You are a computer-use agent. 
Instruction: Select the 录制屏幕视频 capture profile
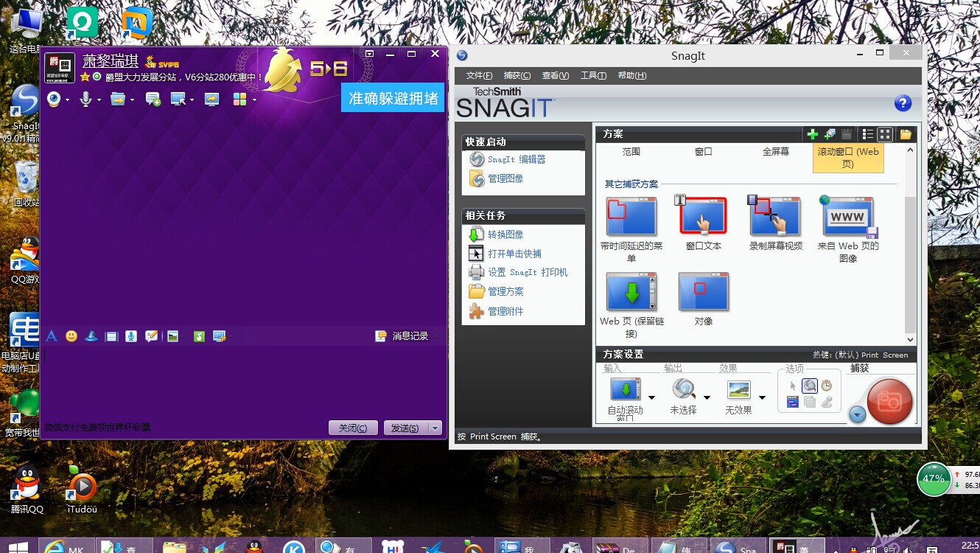coord(775,224)
